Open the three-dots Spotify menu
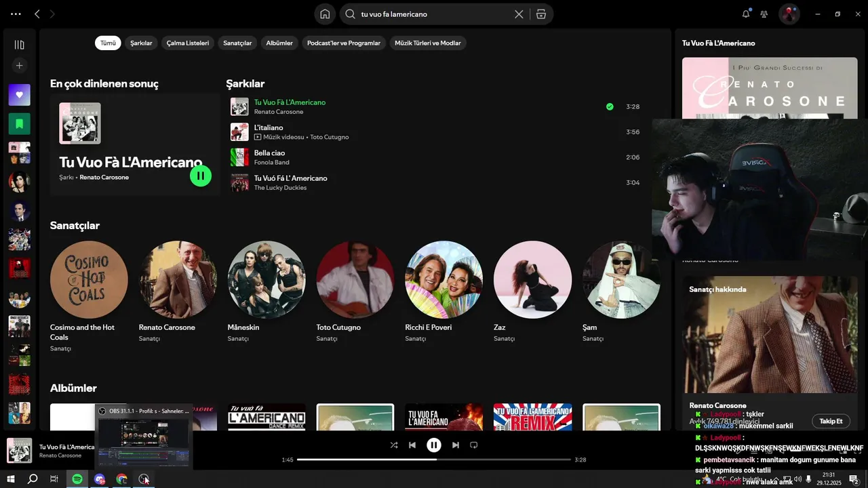Viewport: 868px width, 488px height. pyautogui.click(x=16, y=14)
